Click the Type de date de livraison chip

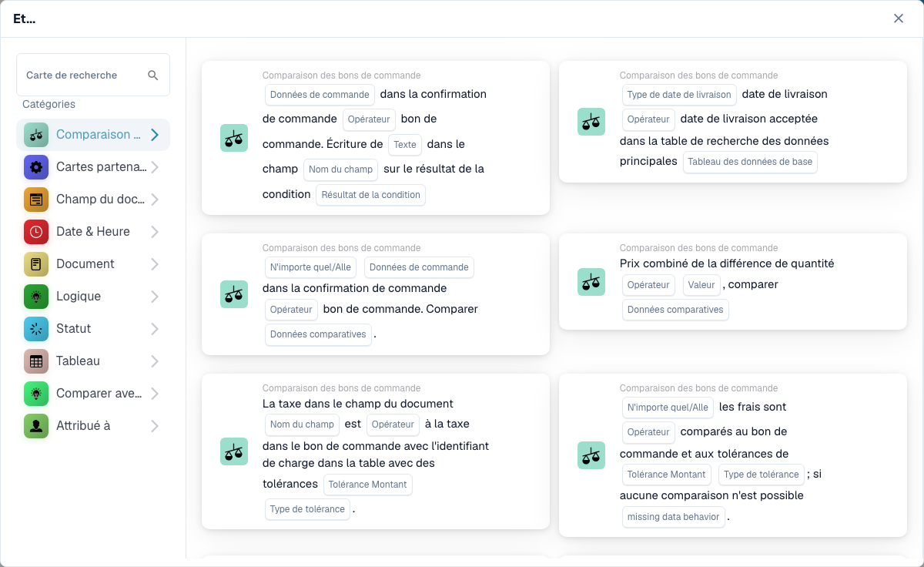click(x=679, y=95)
